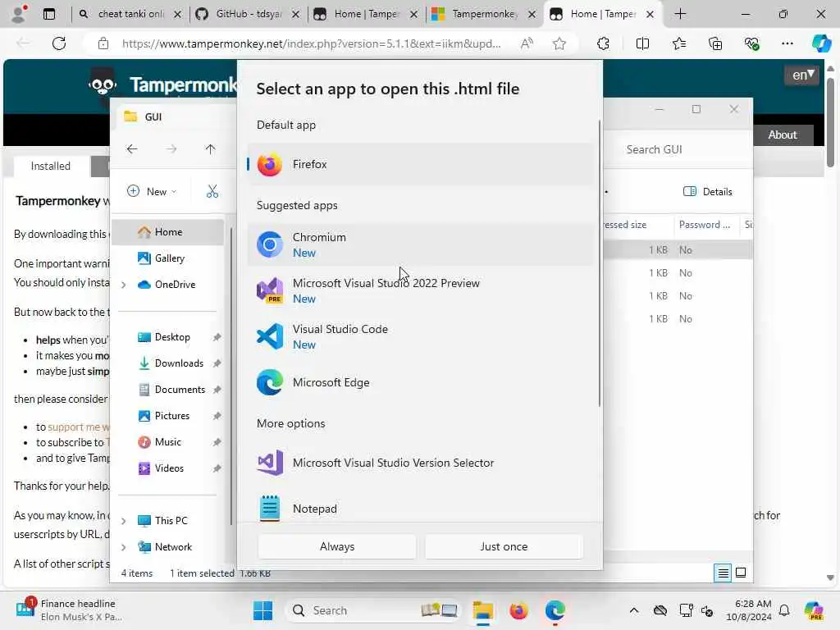
Task: Click the Just once button
Action: (x=504, y=546)
